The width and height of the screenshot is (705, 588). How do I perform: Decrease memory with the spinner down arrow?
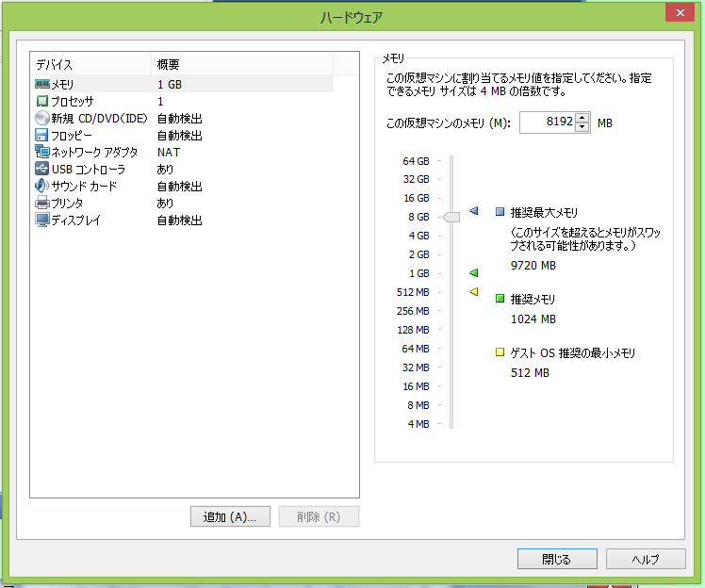pos(582,127)
